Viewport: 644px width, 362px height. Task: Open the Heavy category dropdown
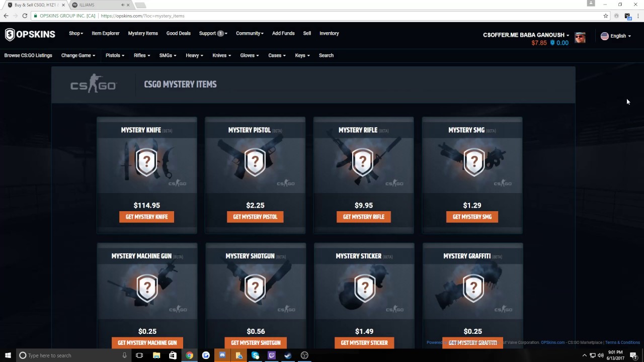tap(194, 55)
